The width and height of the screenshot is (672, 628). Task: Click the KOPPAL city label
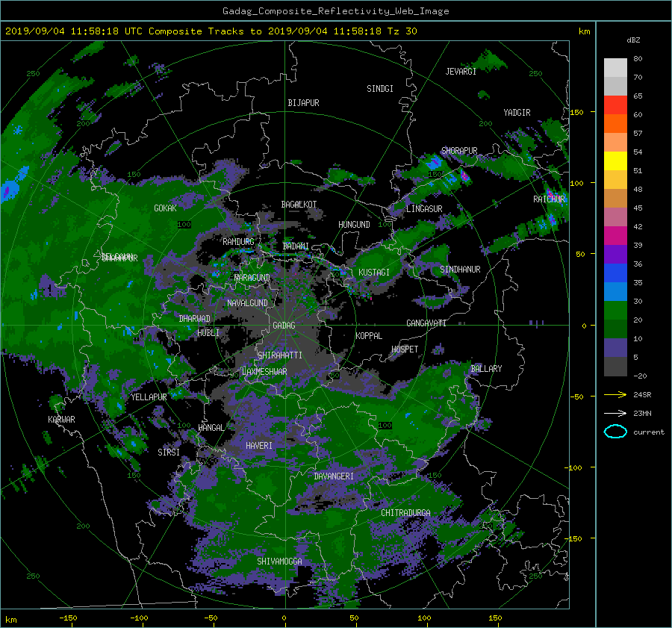tap(369, 336)
